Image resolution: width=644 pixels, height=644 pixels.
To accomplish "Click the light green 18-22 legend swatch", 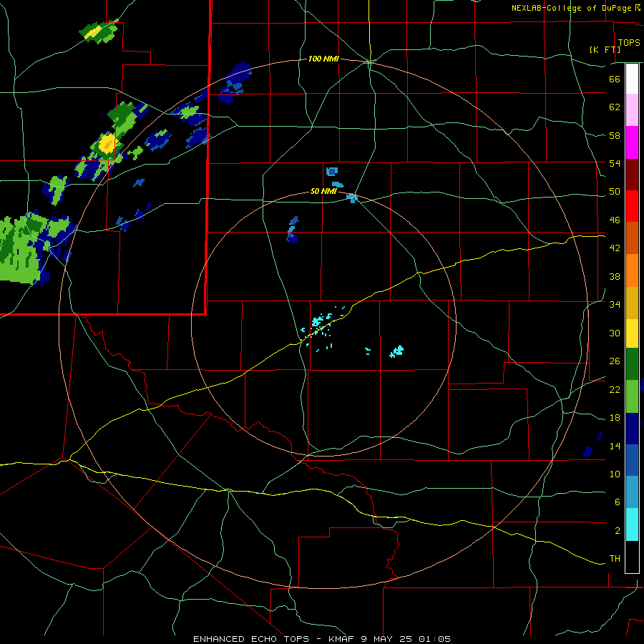I will pos(632,396).
